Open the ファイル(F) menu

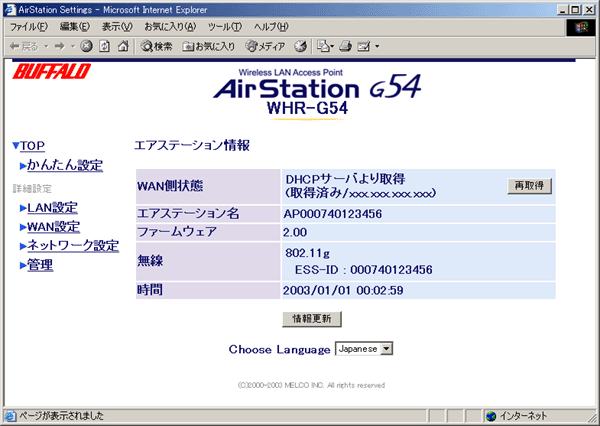(x=29, y=27)
